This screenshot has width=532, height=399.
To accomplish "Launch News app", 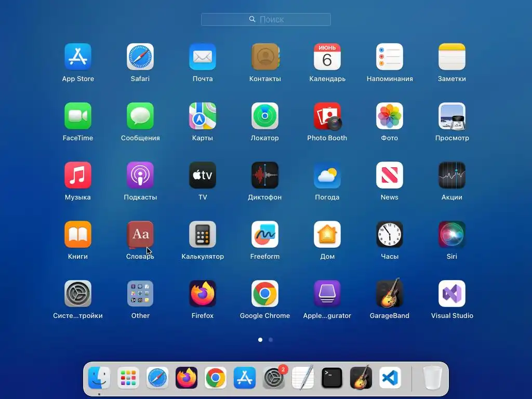I will pyautogui.click(x=390, y=175).
